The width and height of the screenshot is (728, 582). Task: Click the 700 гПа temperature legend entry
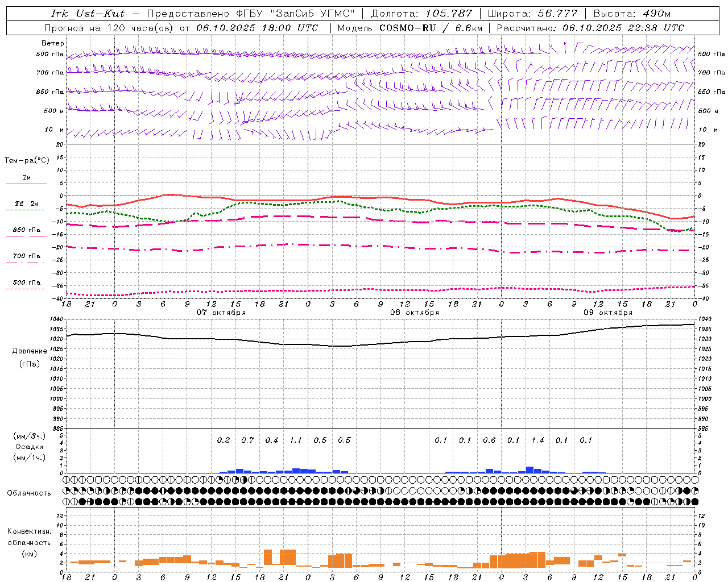tap(27, 256)
